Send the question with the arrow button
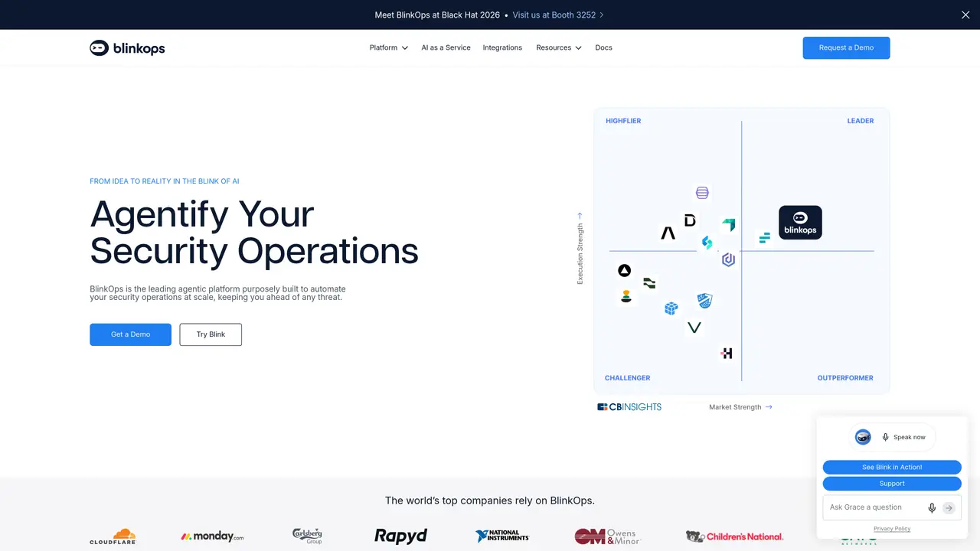The width and height of the screenshot is (980, 551). pyautogui.click(x=949, y=507)
